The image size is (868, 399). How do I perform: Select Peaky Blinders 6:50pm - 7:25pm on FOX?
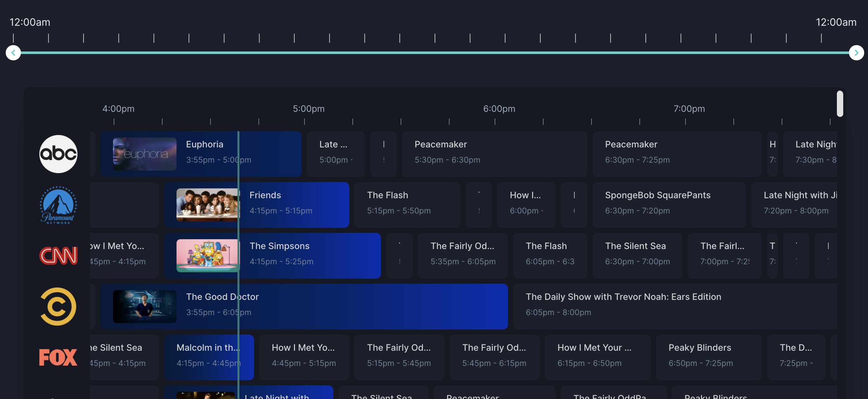(x=709, y=357)
